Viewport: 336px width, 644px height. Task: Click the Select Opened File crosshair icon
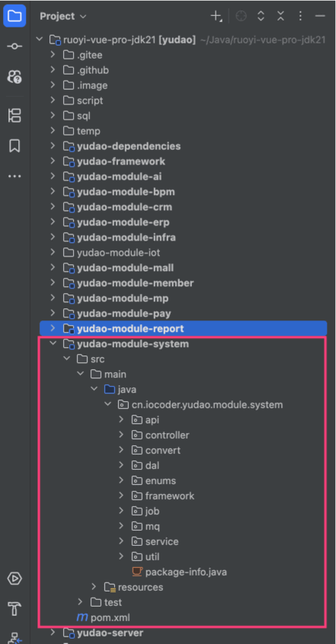241,16
